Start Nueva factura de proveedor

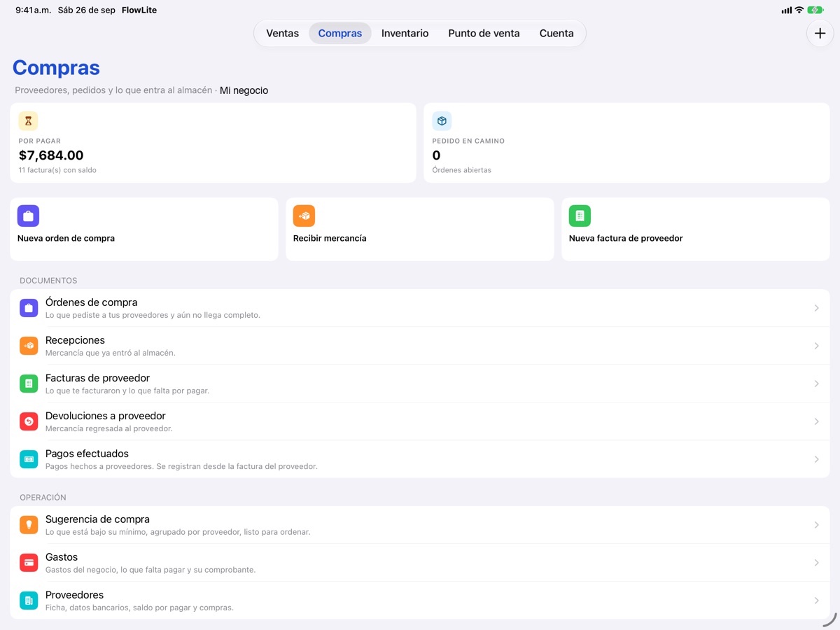pos(696,229)
